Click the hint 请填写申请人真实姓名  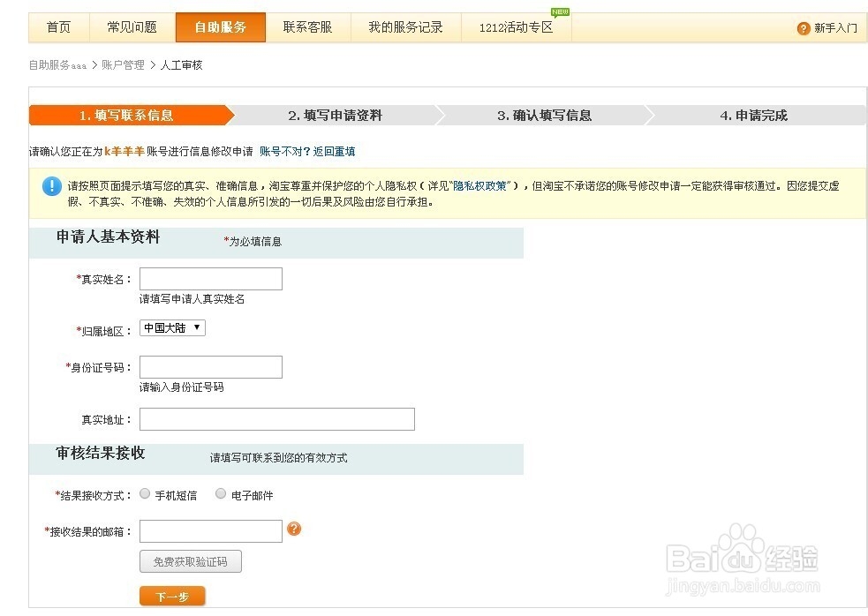tap(192, 299)
